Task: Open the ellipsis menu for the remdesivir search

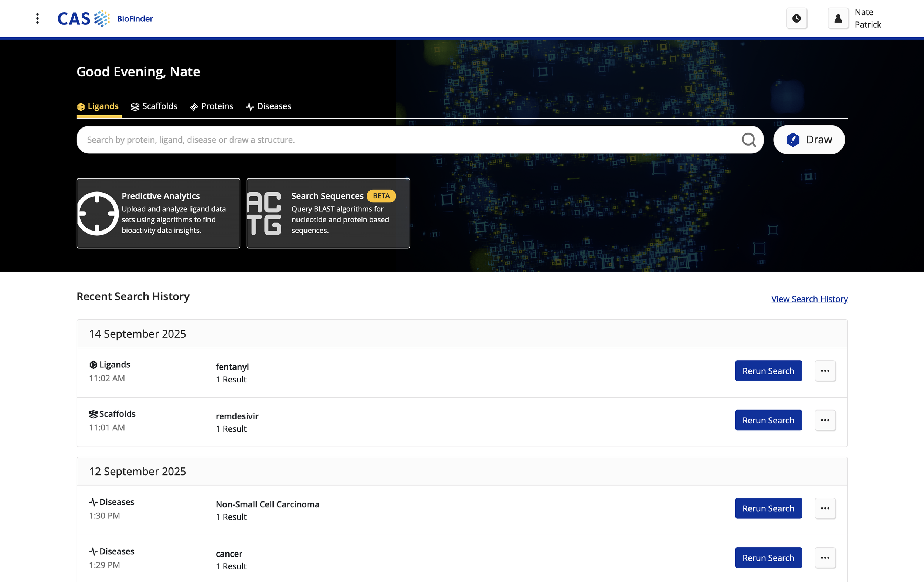Action: pyautogui.click(x=825, y=420)
